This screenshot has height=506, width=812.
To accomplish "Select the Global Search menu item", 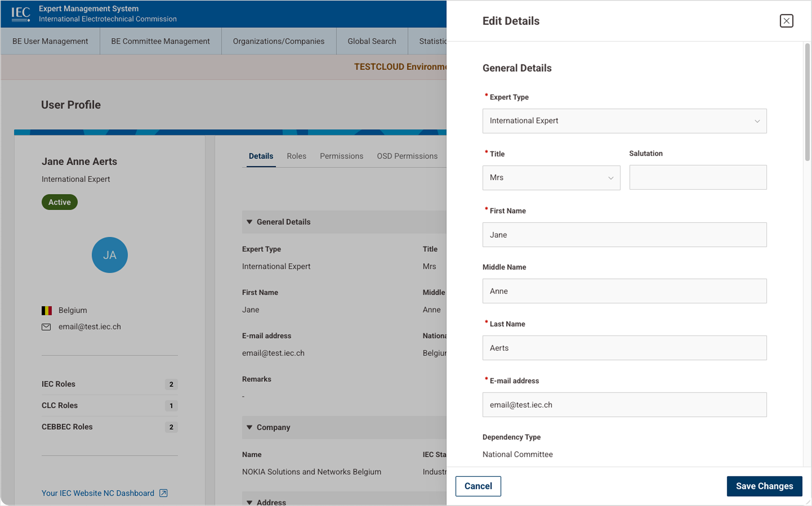I will [372, 41].
